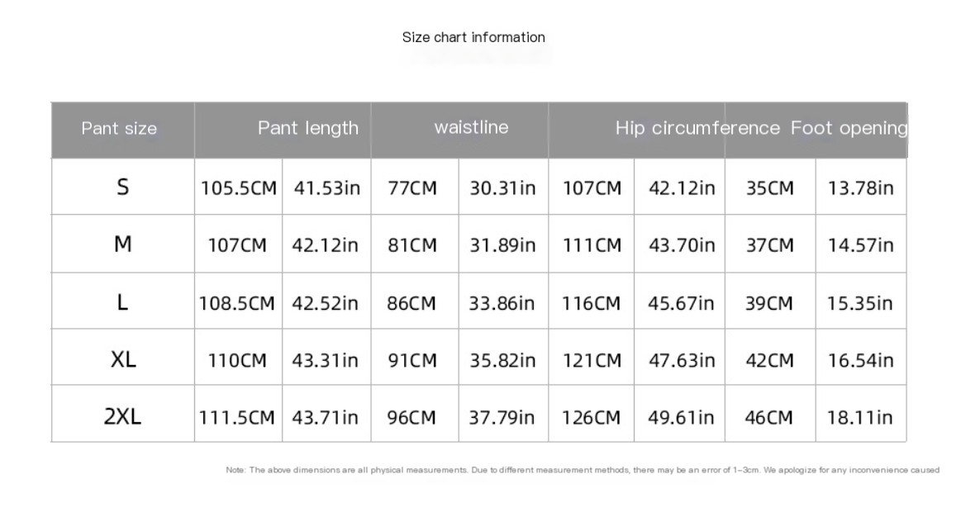The width and height of the screenshot is (980, 517).
Task: Select the XL size row label
Action: [123, 359]
